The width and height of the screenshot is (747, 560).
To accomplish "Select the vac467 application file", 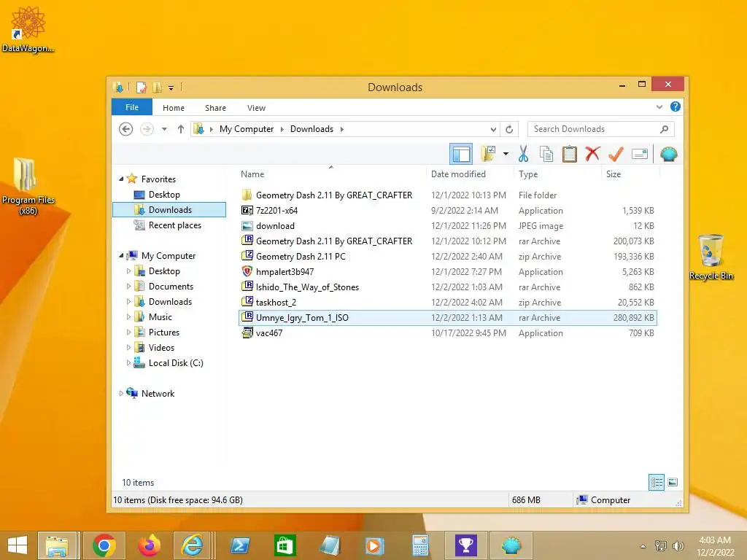I will coord(448,332).
